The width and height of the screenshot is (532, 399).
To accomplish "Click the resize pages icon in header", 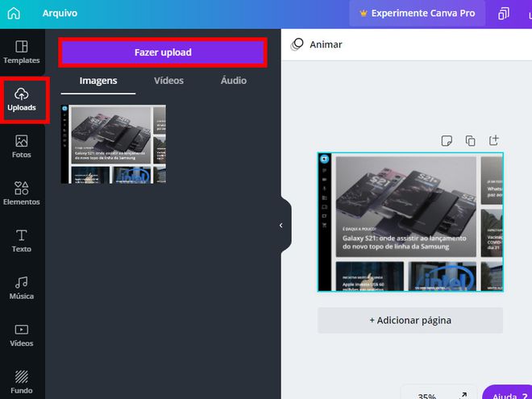I will 504,14.
